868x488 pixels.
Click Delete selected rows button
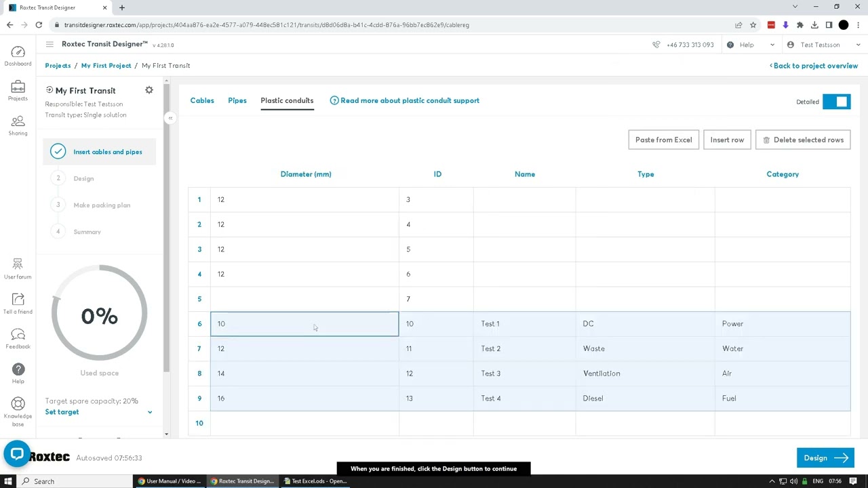tap(803, 140)
